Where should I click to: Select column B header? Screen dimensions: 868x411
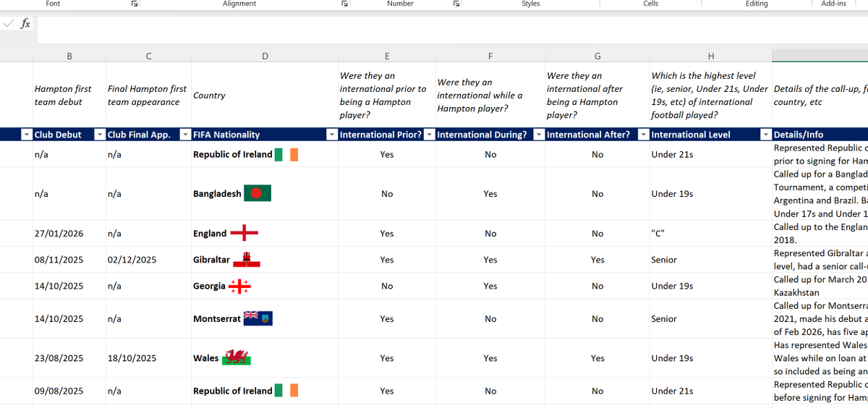(69, 56)
